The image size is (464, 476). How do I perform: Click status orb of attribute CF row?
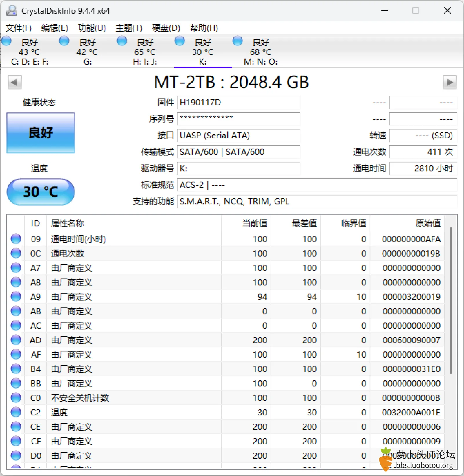(x=16, y=441)
